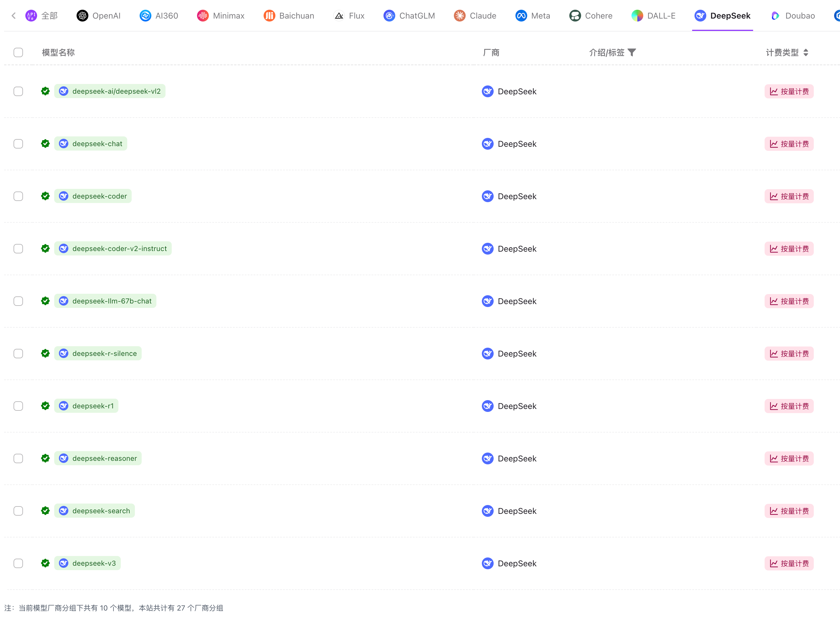Click the 模型名称 column header
840x627 pixels.
(x=58, y=52)
